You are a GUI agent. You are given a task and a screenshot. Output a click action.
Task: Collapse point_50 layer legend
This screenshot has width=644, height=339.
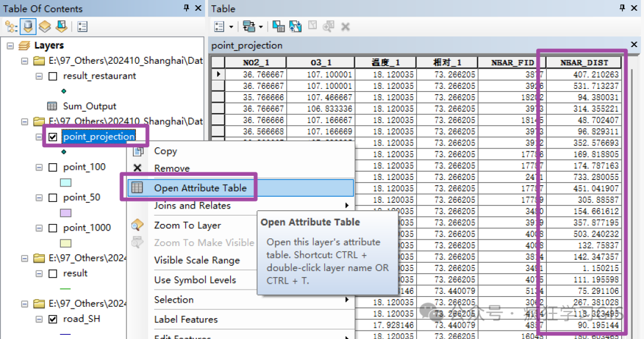(x=39, y=197)
